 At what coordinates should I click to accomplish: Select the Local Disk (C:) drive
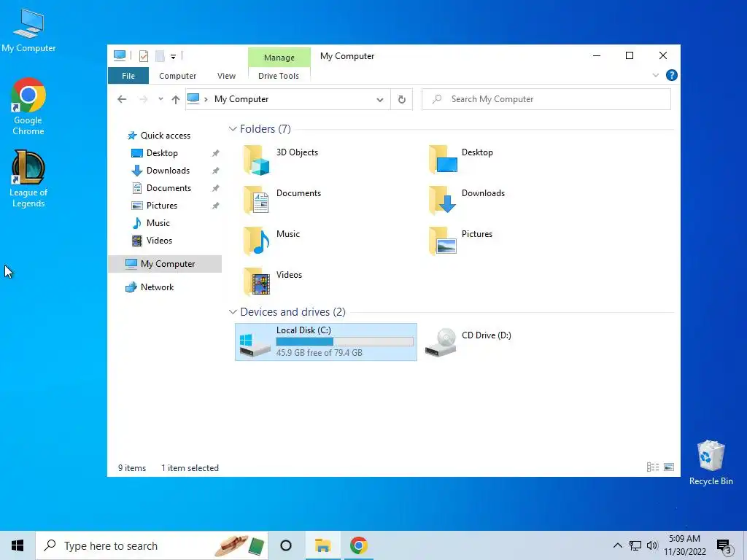pos(326,342)
